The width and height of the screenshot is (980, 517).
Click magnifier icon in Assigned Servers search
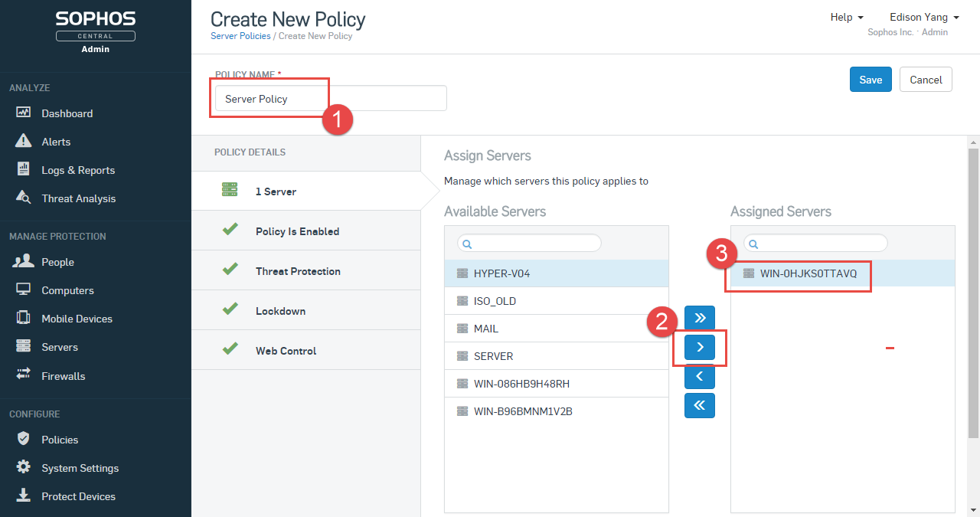[x=754, y=244]
